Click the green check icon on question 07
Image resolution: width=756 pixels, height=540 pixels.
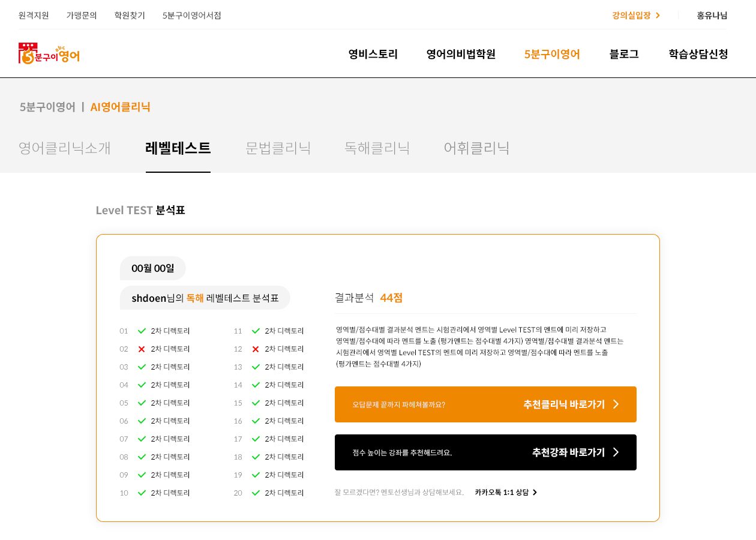click(x=142, y=439)
